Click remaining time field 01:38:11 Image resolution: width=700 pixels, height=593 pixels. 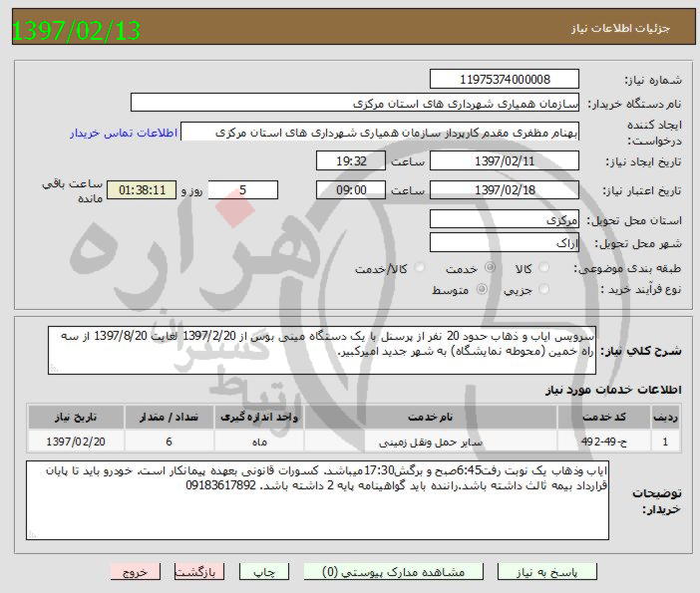click(x=142, y=189)
